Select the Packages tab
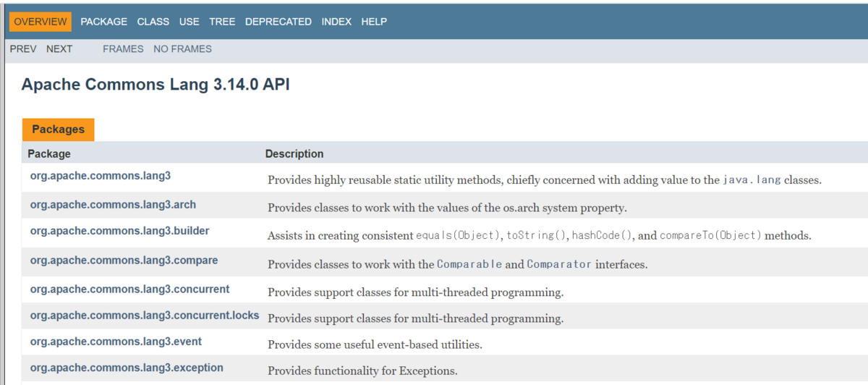The width and height of the screenshot is (868, 385). [x=58, y=129]
